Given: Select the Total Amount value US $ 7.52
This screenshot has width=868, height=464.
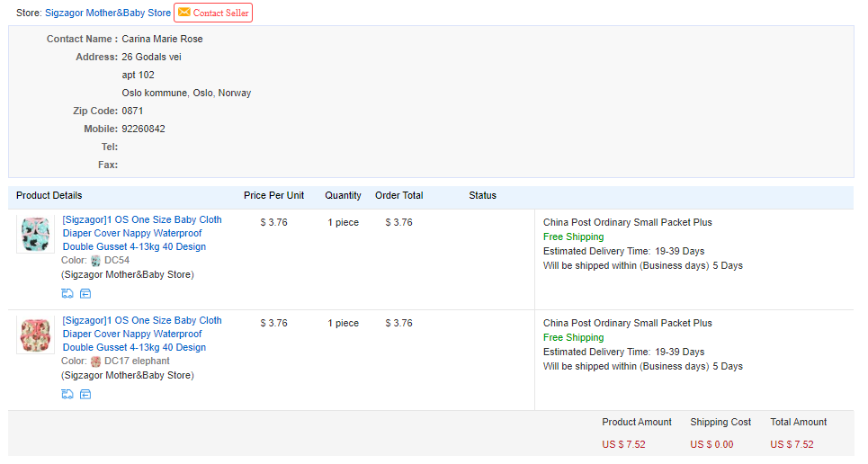Looking at the screenshot, I should (792, 444).
